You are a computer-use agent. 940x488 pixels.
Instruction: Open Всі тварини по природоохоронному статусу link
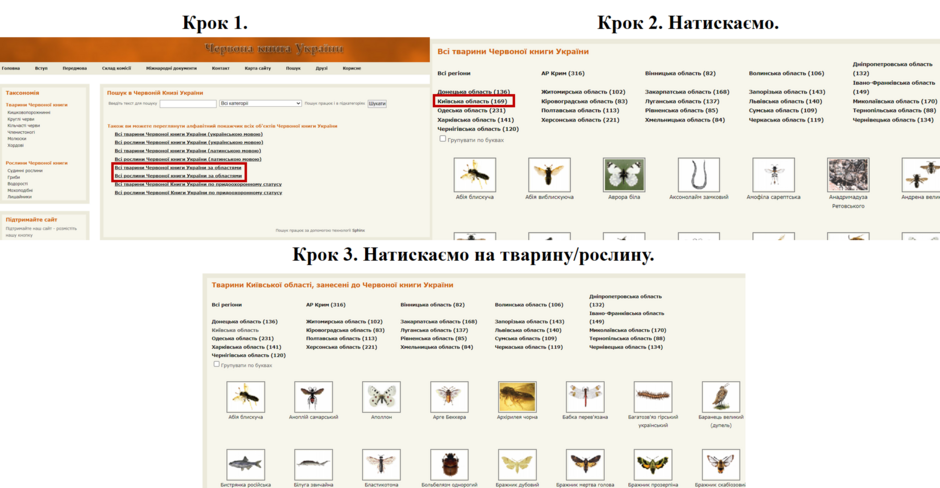point(198,185)
